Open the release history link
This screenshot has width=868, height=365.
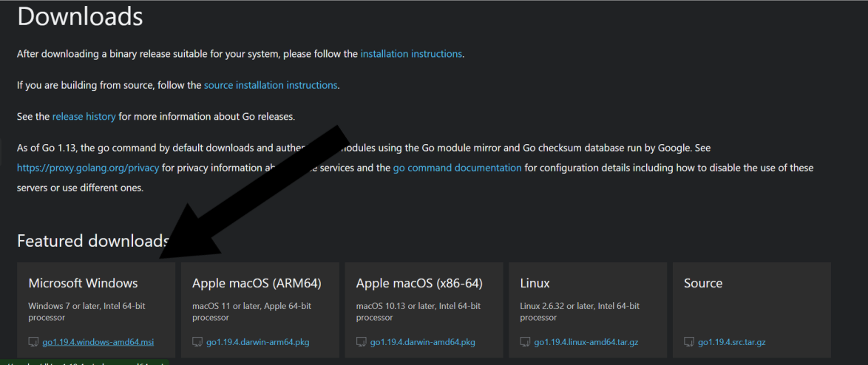coord(84,117)
